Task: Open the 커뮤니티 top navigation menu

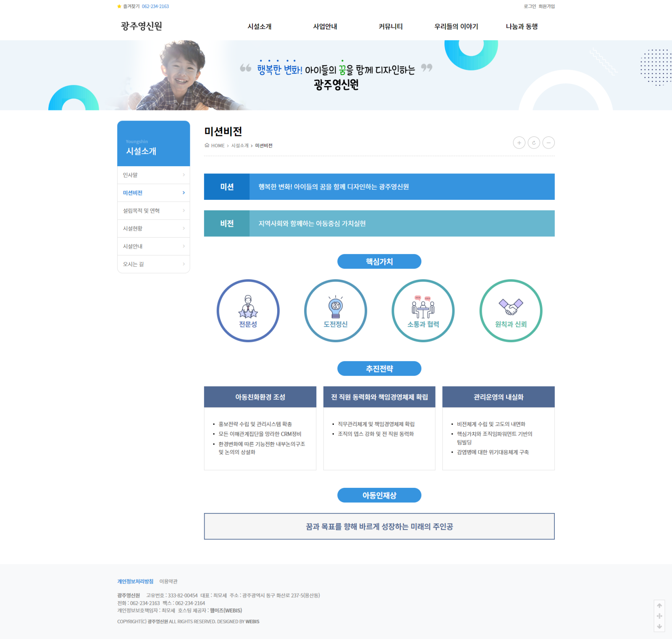Action: point(391,26)
